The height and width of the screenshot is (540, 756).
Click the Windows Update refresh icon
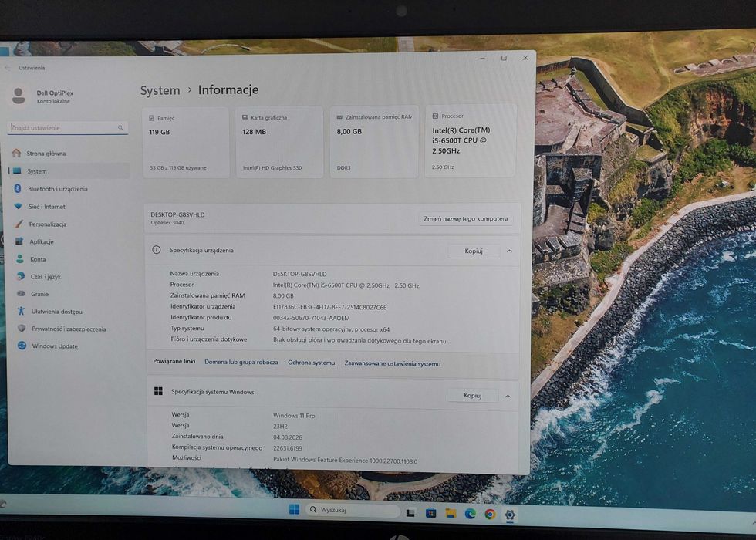pos(22,346)
